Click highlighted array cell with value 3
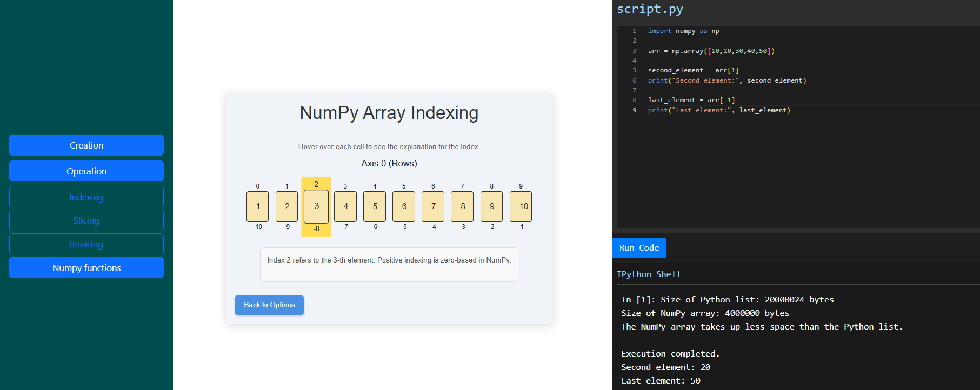980x390 pixels. tap(316, 206)
